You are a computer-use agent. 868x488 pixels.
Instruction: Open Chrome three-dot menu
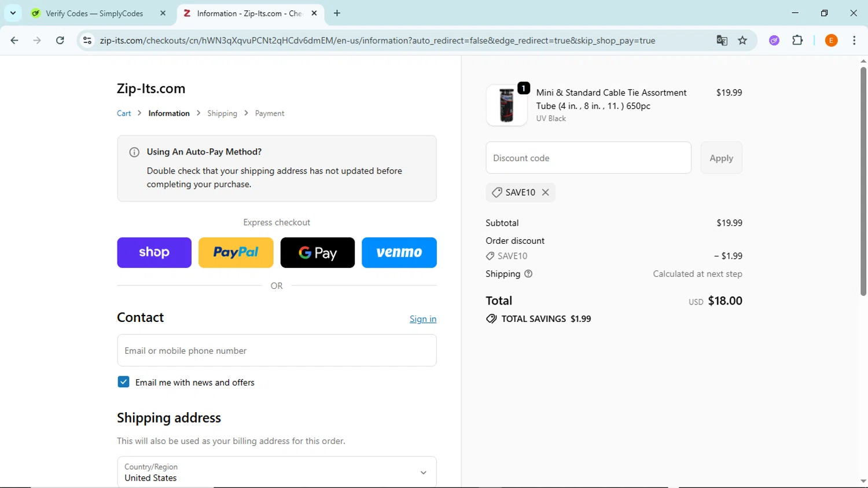[x=854, y=41]
